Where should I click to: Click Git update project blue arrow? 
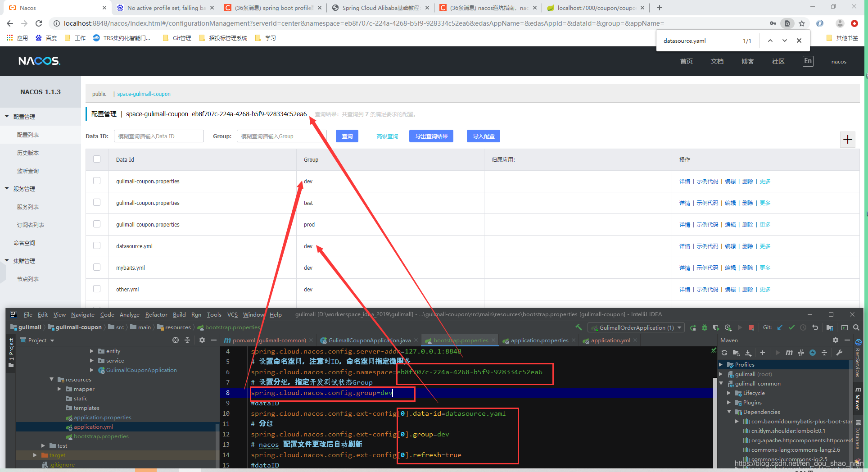pyautogui.click(x=780, y=327)
